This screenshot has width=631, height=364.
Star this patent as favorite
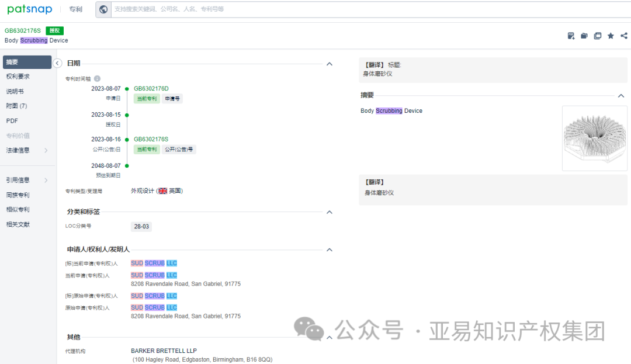click(611, 36)
